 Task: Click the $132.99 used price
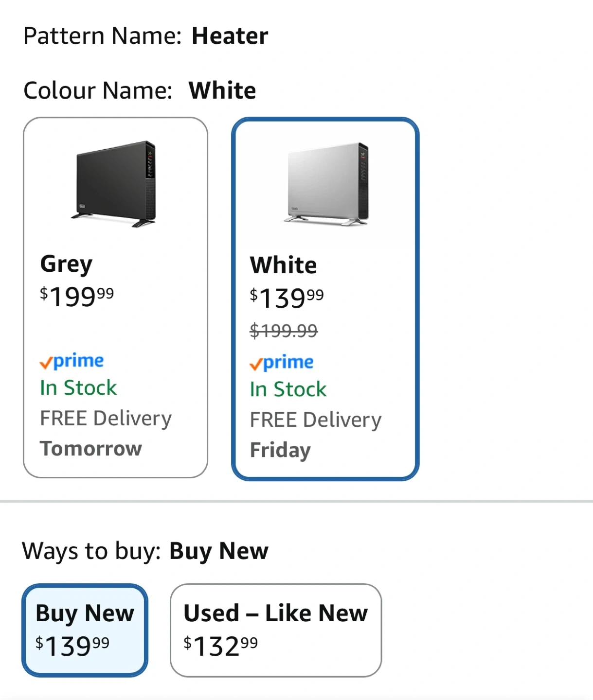pyautogui.click(x=221, y=646)
